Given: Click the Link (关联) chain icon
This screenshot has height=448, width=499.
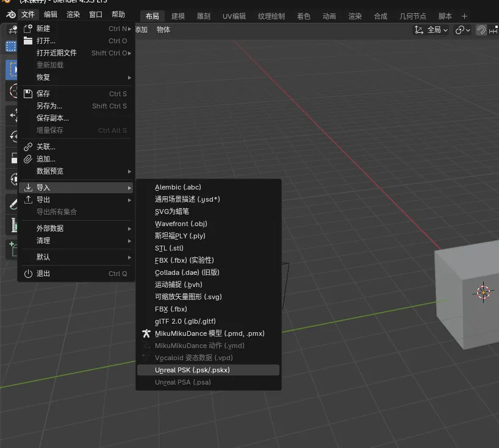Looking at the screenshot, I should [x=27, y=147].
